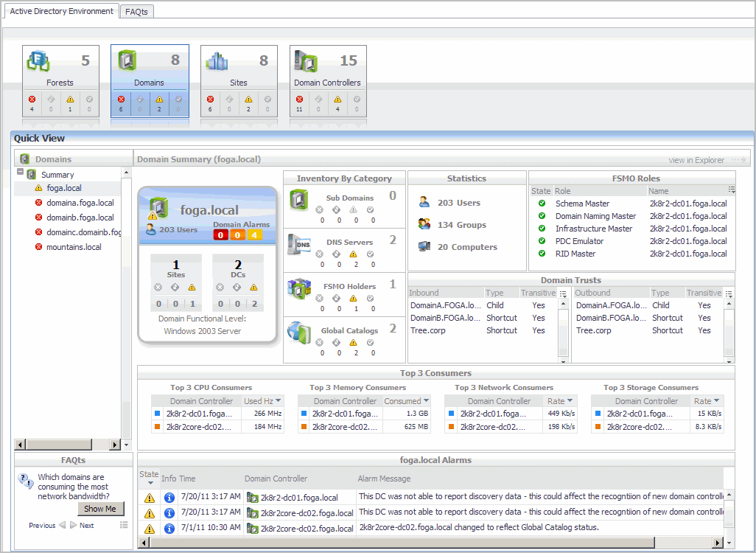This screenshot has width=756, height=553.
Task: Click the FSMO Holders category icon
Action: (299, 288)
